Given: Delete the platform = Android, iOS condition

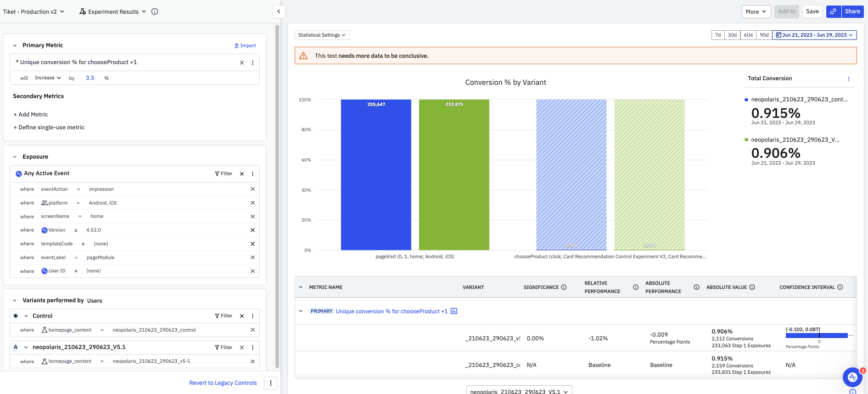Looking at the screenshot, I should (252, 203).
